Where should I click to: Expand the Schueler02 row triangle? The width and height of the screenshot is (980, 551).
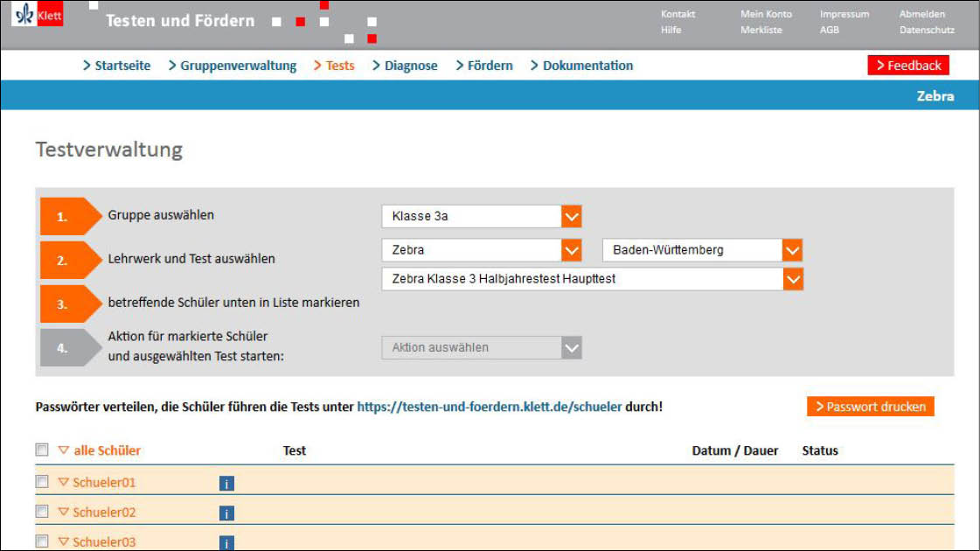click(x=63, y=512)
